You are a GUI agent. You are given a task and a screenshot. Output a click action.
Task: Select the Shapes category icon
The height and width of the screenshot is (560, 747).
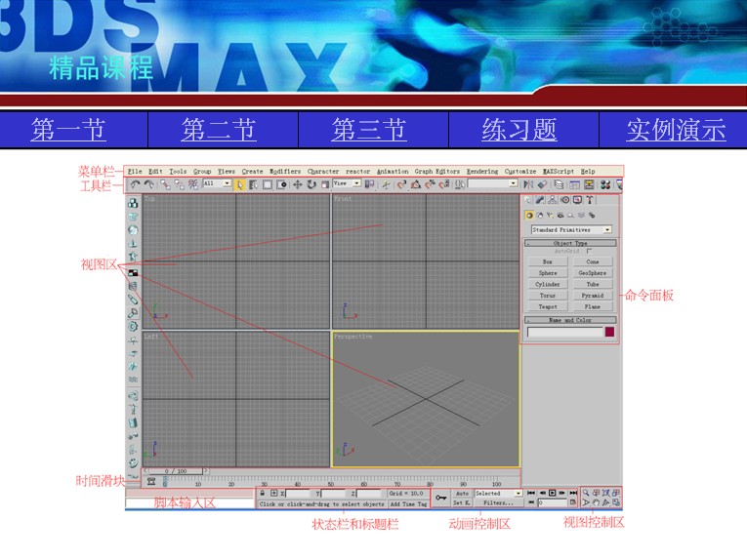(x=540, y=216)
